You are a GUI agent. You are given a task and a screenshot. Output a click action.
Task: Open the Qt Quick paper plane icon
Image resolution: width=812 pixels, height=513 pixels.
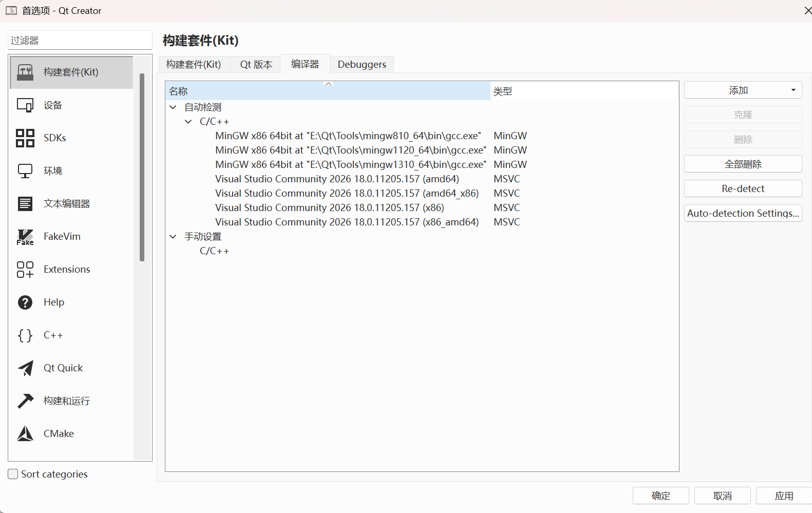click(x=25, y=368)
